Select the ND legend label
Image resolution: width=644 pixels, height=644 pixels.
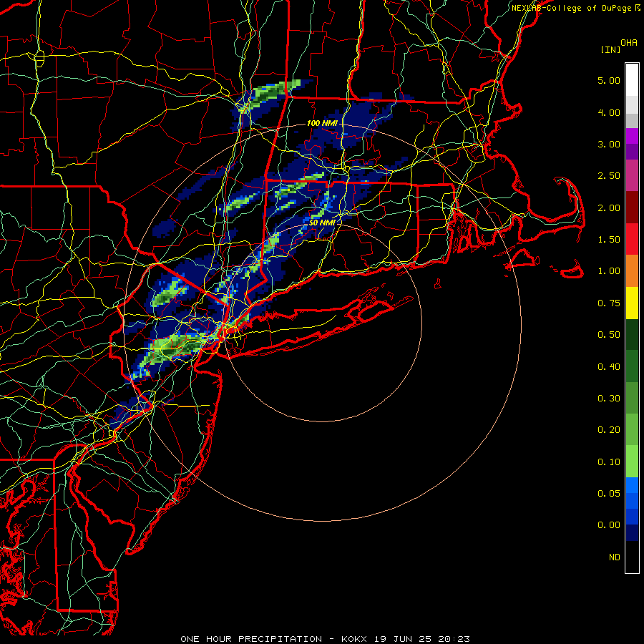coord(615,557)
